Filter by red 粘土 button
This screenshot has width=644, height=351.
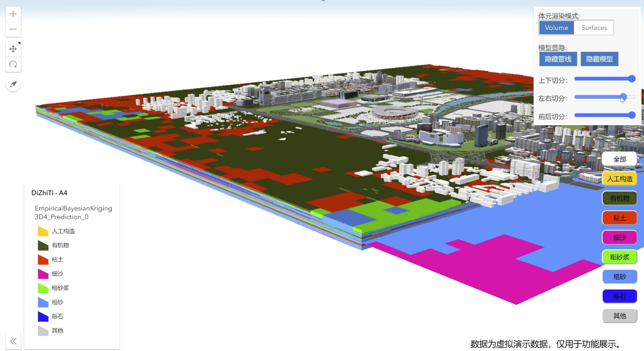click(x=620, y=218)
